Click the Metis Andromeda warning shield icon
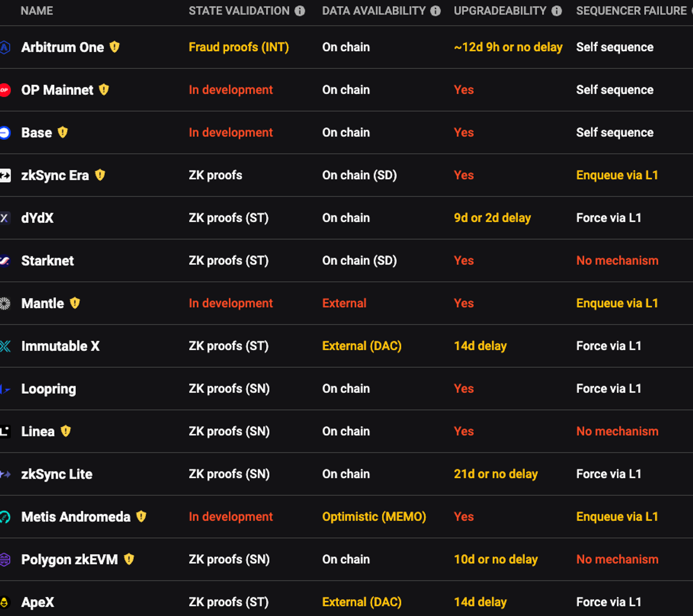 point(141,517)
